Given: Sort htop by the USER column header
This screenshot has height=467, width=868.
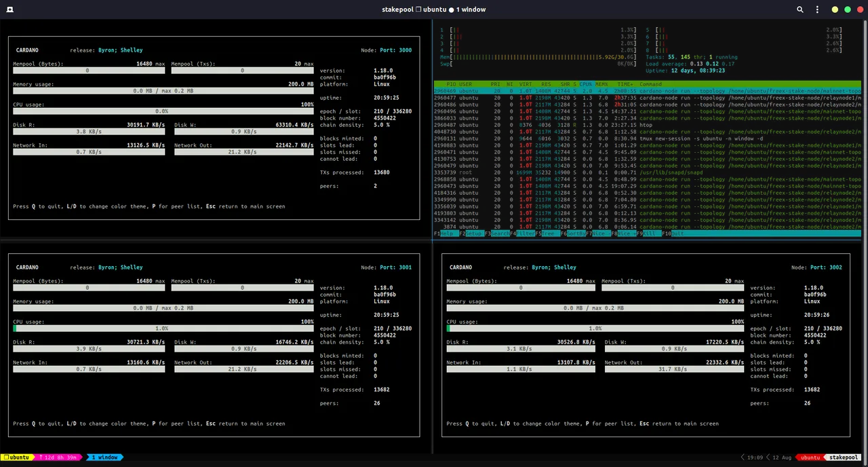Looking at the screenshot, I should click(x=465, y=84).
